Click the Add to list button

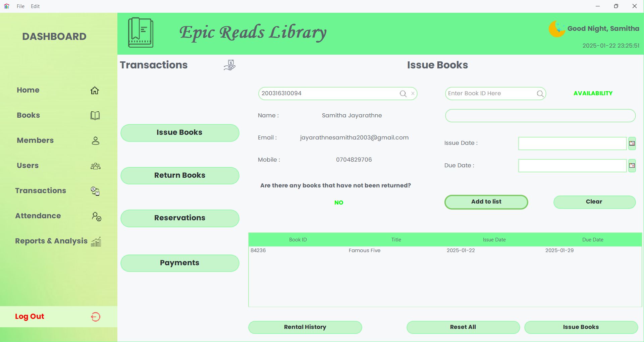coord(486,202)
